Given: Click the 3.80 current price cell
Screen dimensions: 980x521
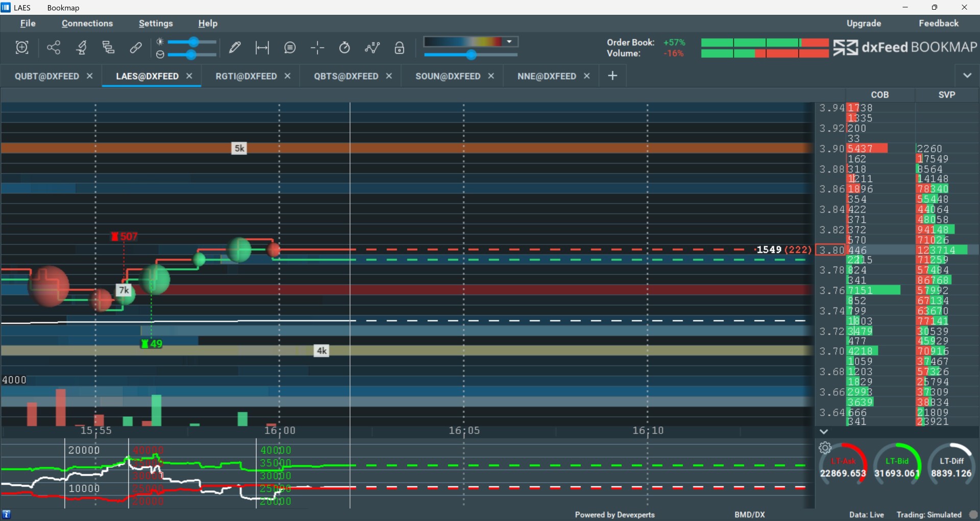Looking at the screenshot, I should pos(831,250).
